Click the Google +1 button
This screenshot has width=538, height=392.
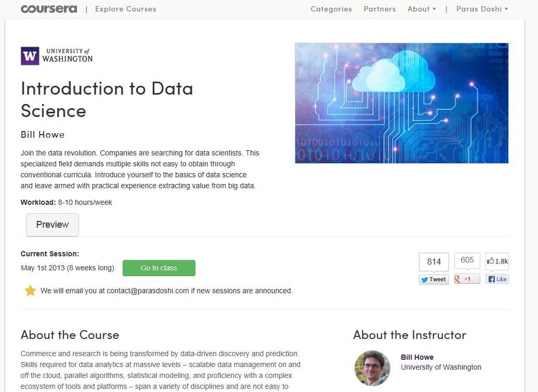(467, 279)
